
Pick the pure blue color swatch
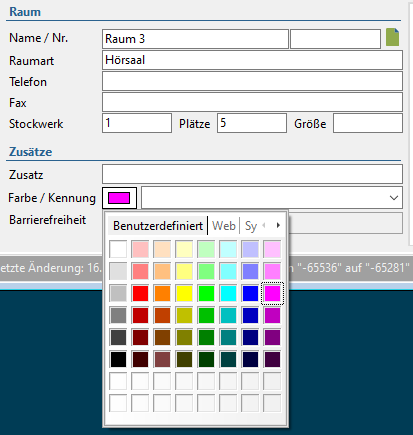click(250, 293)
